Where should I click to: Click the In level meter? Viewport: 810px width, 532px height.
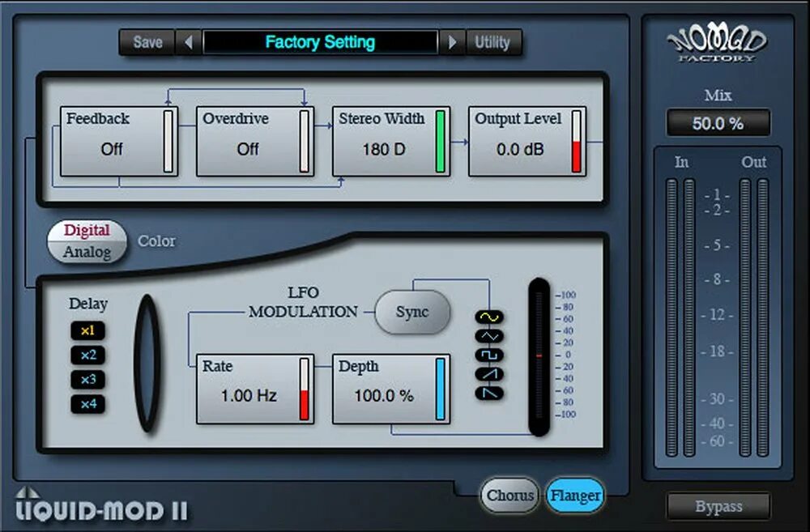(x=680, y=317)
